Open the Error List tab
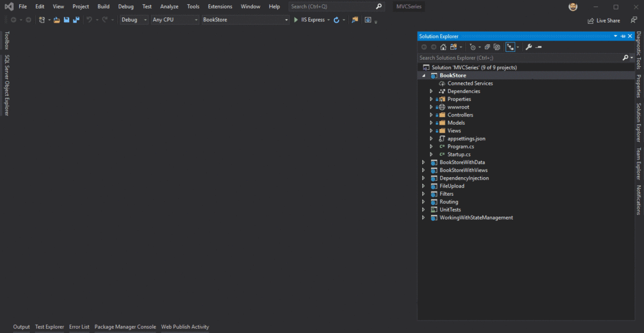The height and width of the screenshot is (333, 644). (x=79, y=327)
